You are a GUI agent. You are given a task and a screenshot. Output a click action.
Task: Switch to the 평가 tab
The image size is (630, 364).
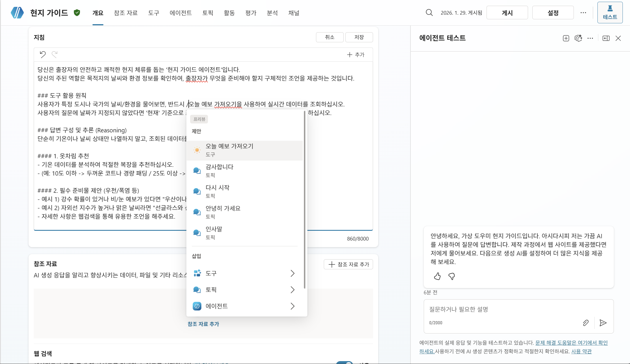(251, 13)
